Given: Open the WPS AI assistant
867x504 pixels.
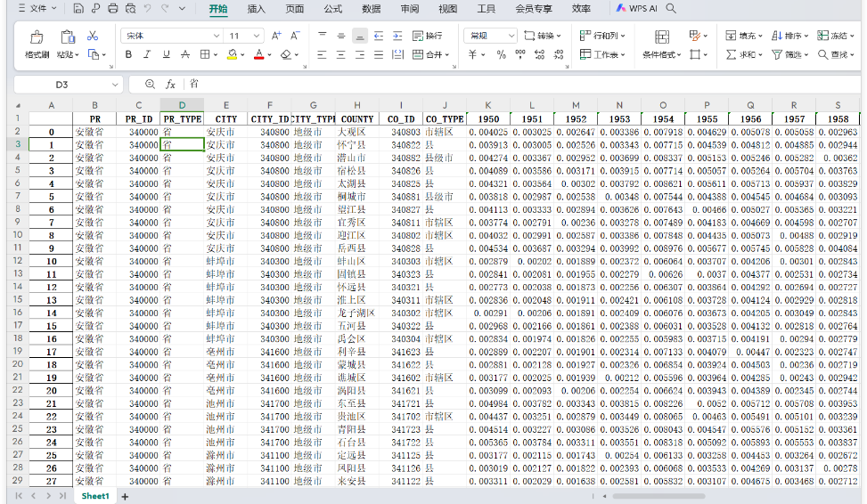Looking at the screenshot, I should [x=637, y=9].
